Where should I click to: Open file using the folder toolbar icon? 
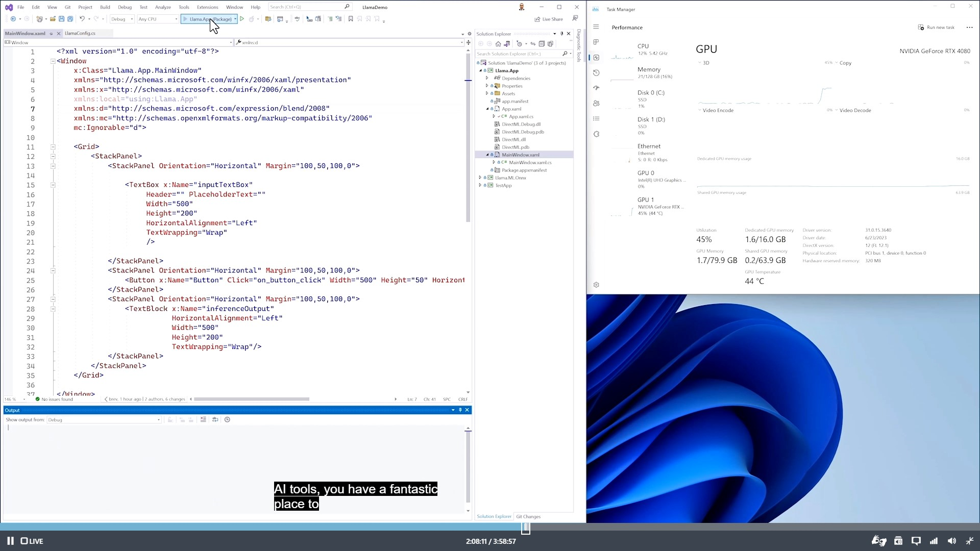53,19
